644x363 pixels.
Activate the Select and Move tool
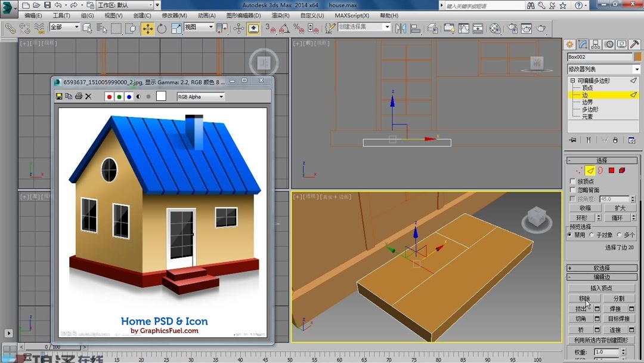click(147, 28)
